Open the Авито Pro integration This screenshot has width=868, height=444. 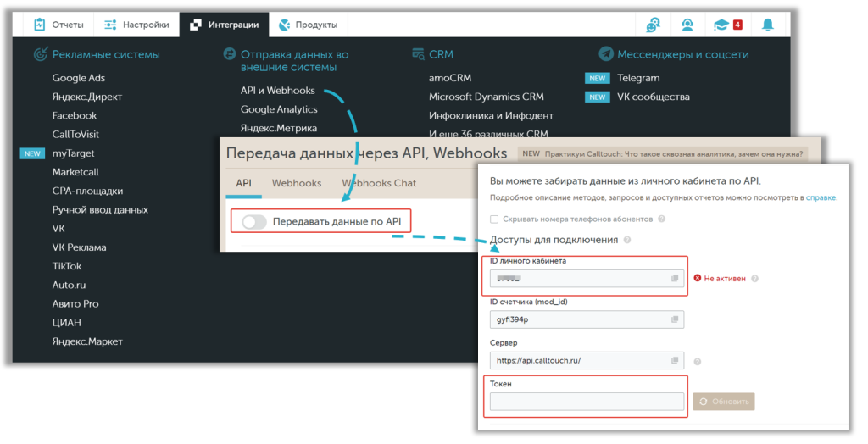click(75, 304)
